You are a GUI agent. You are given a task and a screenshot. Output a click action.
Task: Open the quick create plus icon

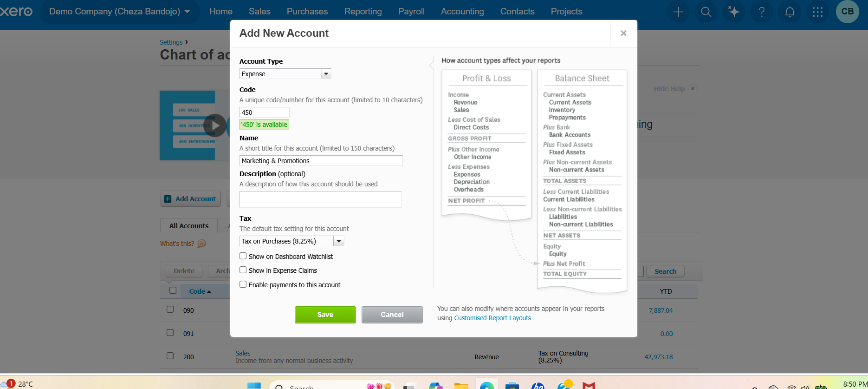678,12
